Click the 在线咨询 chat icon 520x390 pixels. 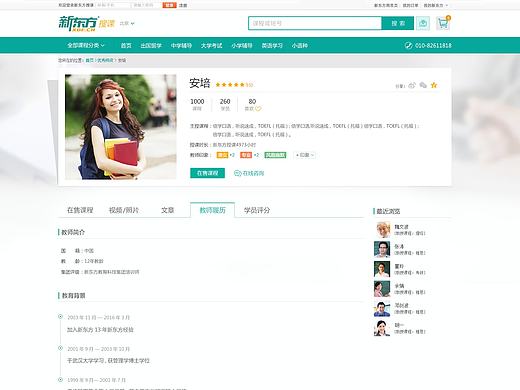(237, 173)
